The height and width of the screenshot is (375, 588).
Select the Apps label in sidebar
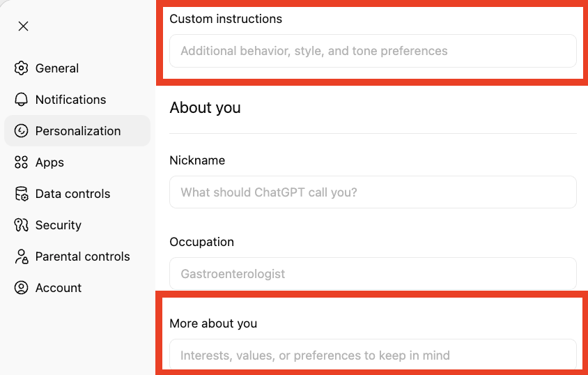click(49, 162)
